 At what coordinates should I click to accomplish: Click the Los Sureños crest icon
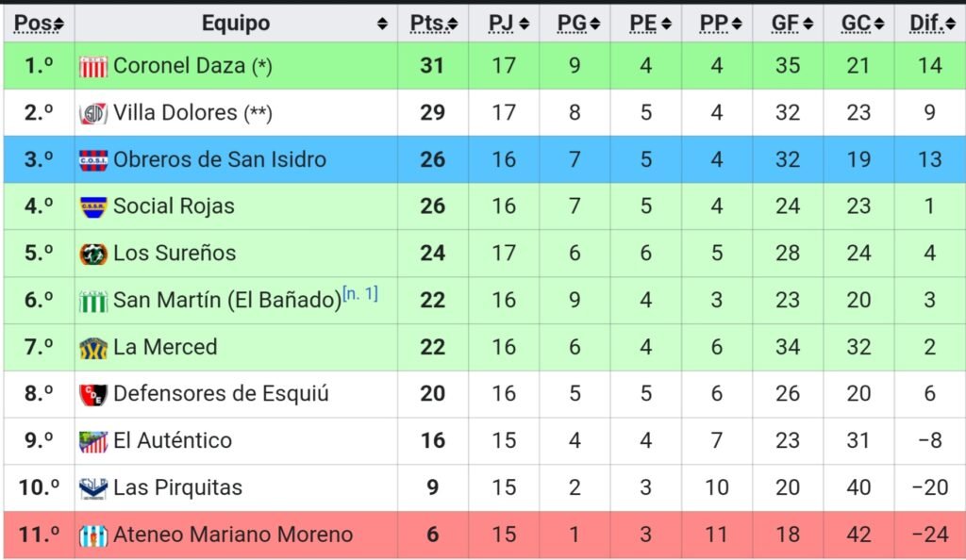93,254
